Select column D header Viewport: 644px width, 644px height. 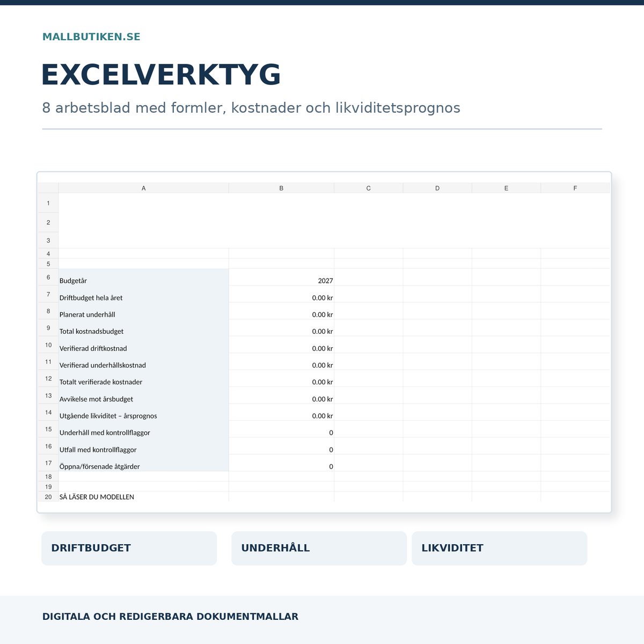(x=437, y=188)
